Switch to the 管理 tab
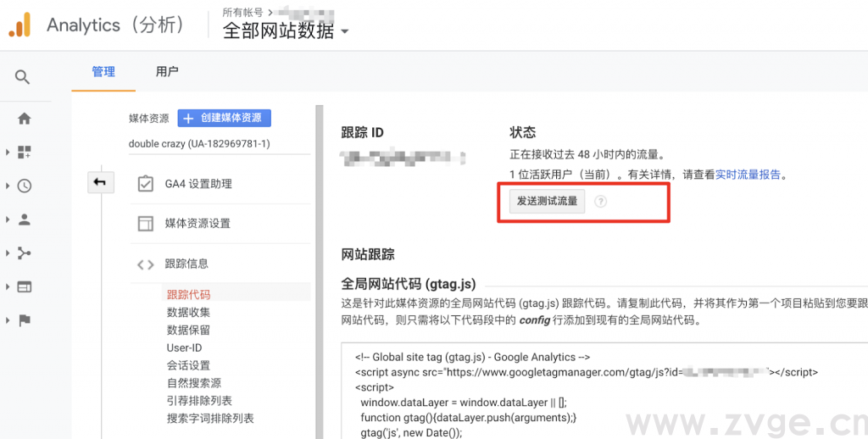 103,71
